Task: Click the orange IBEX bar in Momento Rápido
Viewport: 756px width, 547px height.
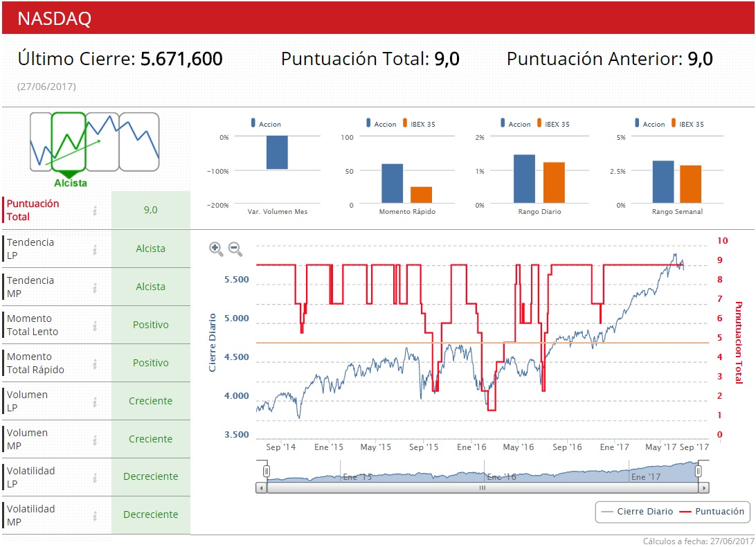Action: 422,195
